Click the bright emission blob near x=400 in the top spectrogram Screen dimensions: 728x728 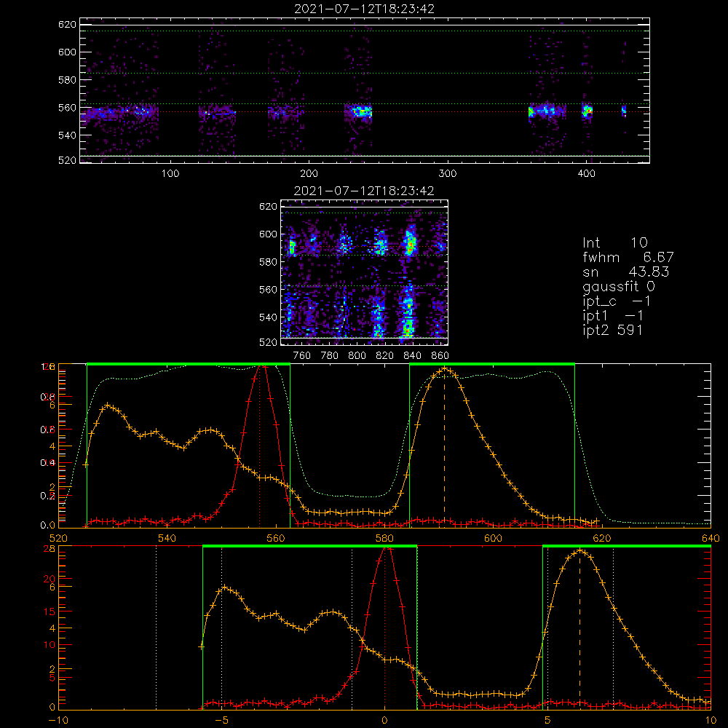587,111
